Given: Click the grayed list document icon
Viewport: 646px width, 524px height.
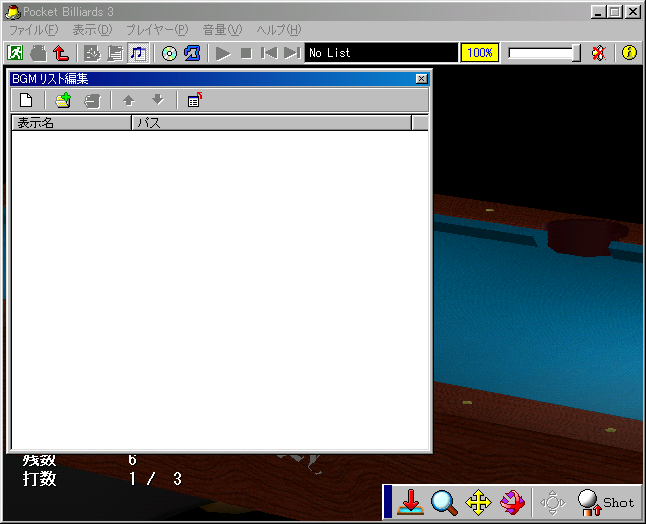Looking at the screenshot, I should (115, 53).
